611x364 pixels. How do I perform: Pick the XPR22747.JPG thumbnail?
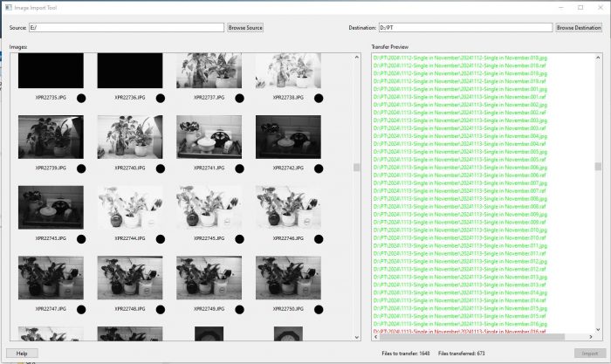(51, 278)
